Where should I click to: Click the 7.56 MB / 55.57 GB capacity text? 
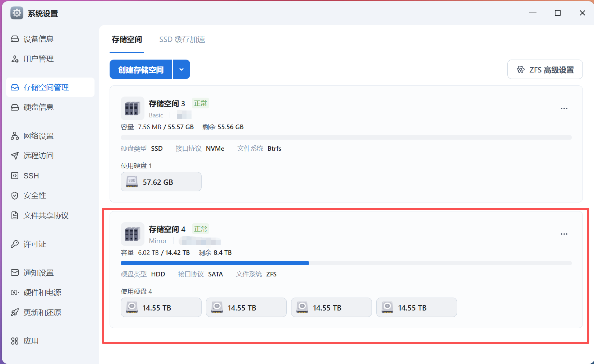(166, 127)
